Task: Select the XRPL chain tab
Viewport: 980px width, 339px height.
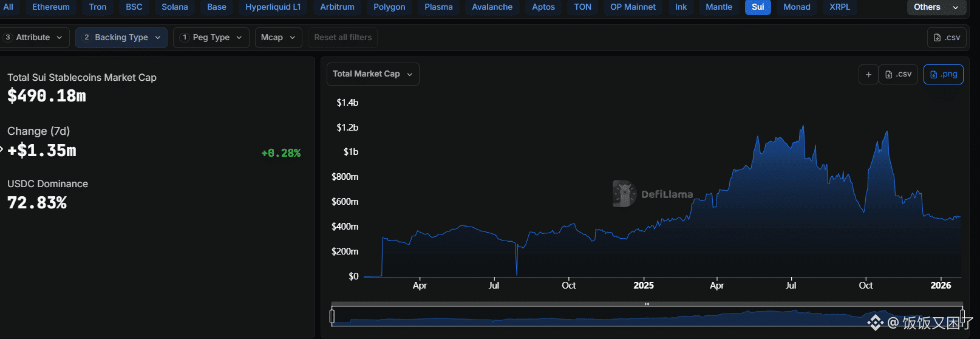Action: [x=839, y=7]
